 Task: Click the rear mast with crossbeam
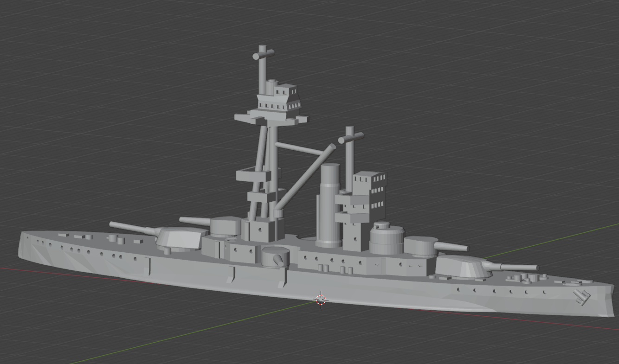tap(350, 153)
